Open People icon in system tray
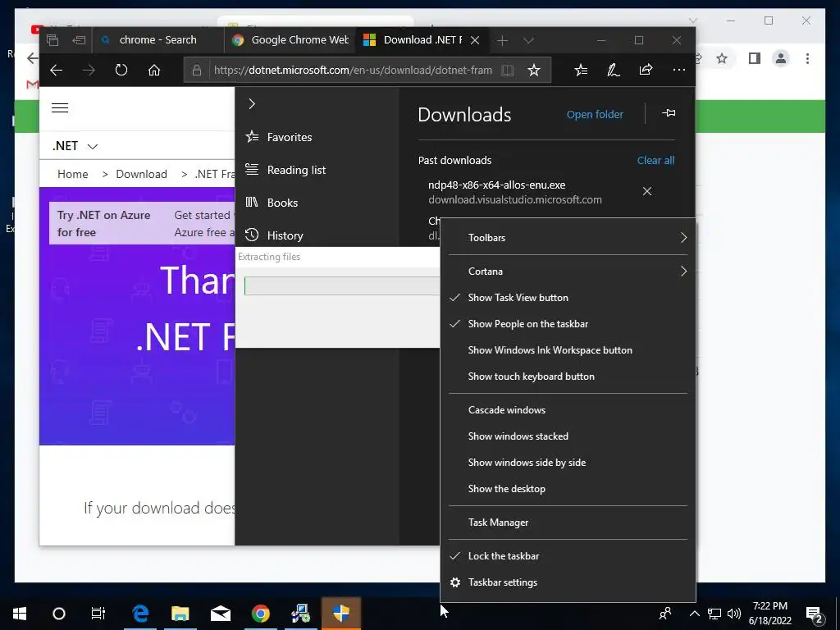 click(665, 614)
